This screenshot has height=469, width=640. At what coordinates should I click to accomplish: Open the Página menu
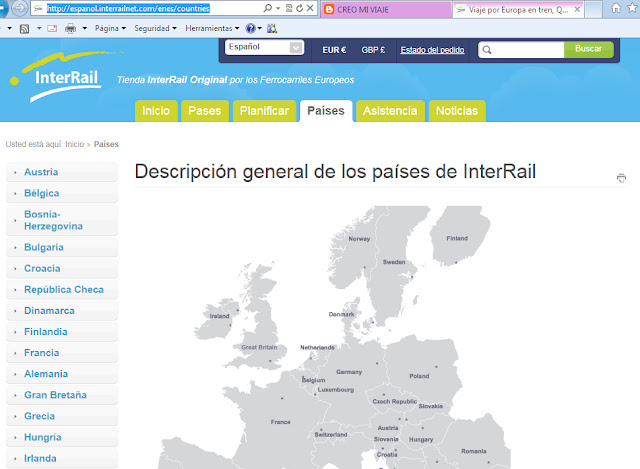[x=110, y=29]
